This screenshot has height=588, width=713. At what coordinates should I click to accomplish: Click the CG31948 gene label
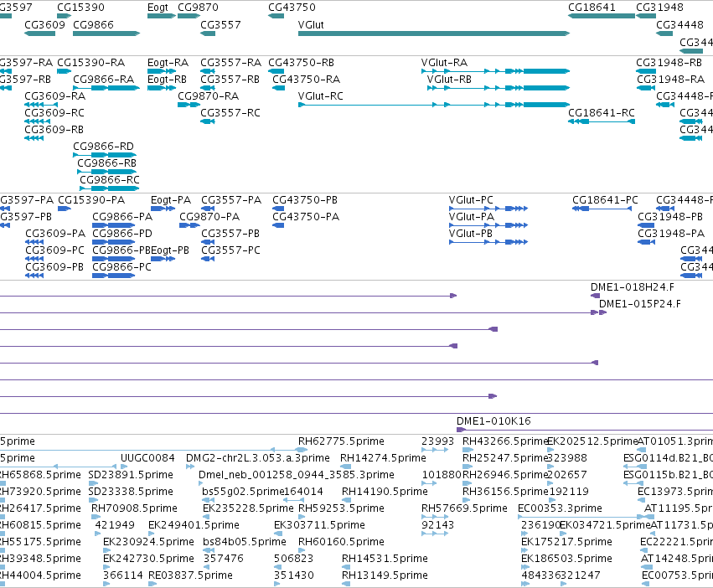[659, 8]
